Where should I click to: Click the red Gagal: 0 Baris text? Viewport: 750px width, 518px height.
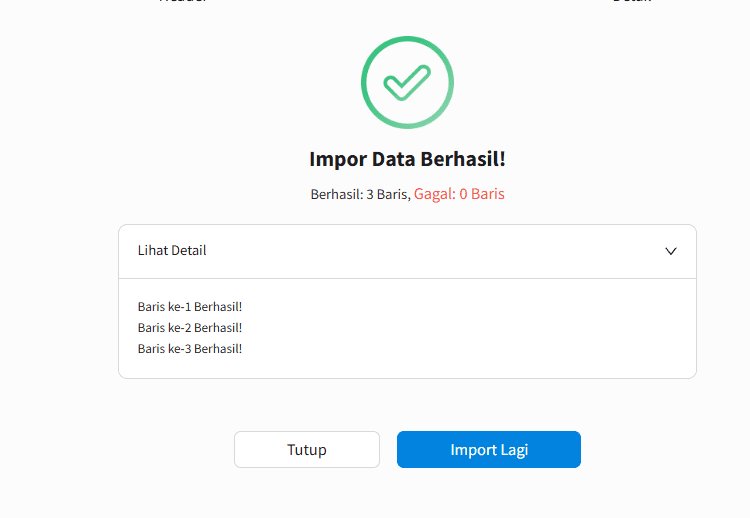pos(459,194)
